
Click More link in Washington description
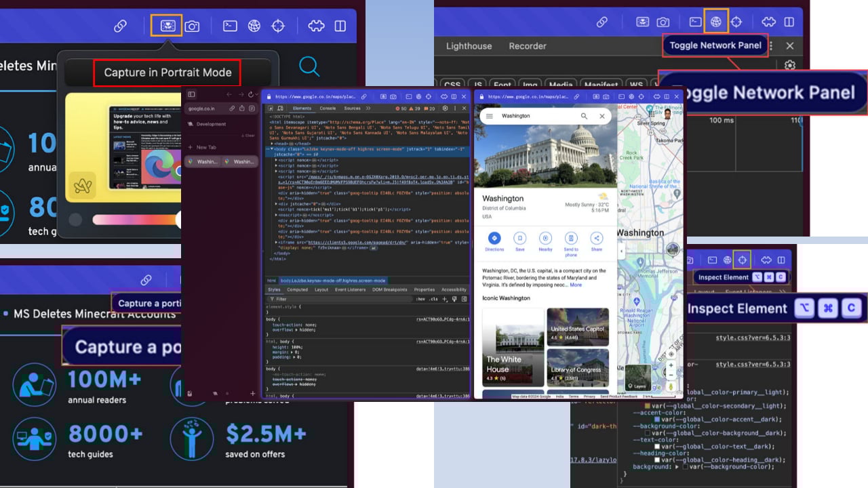tap(576, 285)
